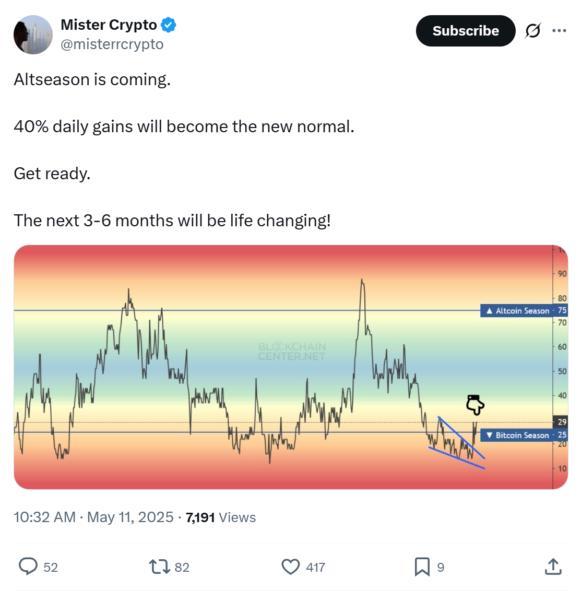
Task: Open the Mister Crypto display name link
Action: click(109, 25)
